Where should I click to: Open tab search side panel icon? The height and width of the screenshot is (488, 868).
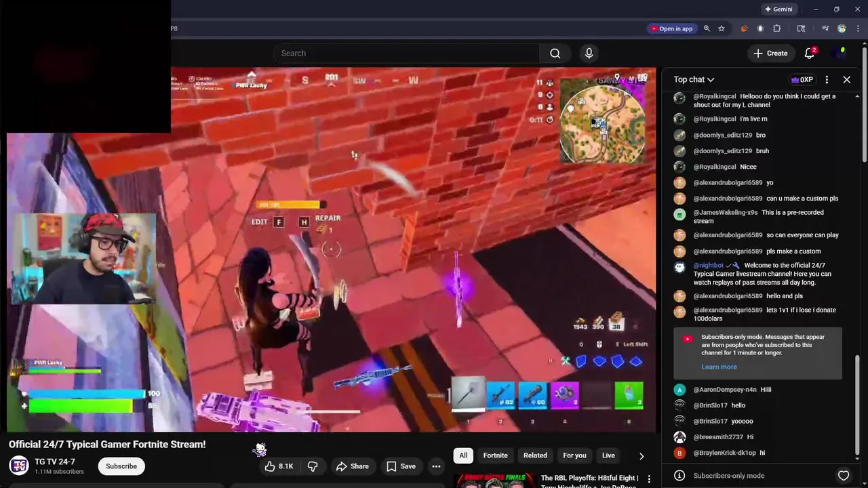[801, 28]
